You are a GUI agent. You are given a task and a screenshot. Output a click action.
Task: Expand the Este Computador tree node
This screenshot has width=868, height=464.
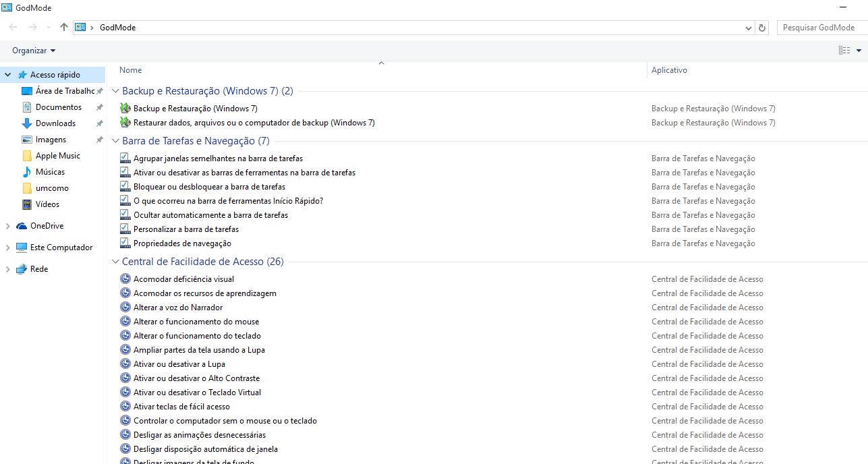[x=8, y=248]
